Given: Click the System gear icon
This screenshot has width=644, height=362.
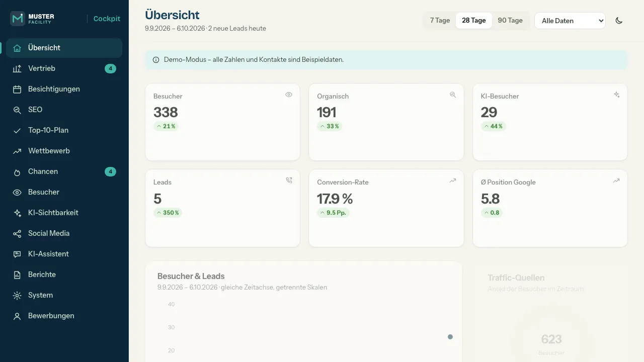Looking at the screenshot, I should (17, 295).
